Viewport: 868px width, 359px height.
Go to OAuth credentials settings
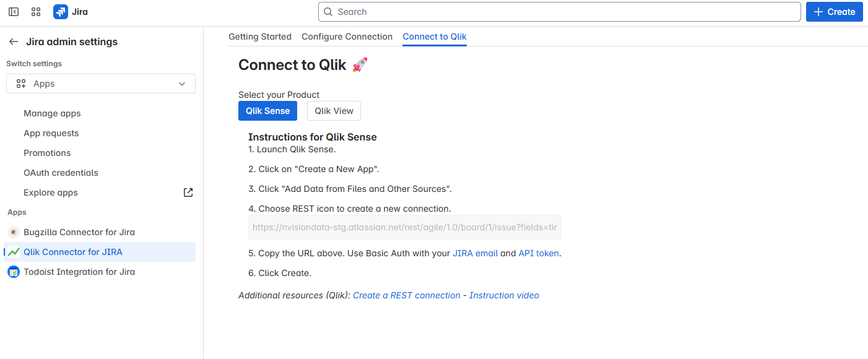(x=61, y=173)
